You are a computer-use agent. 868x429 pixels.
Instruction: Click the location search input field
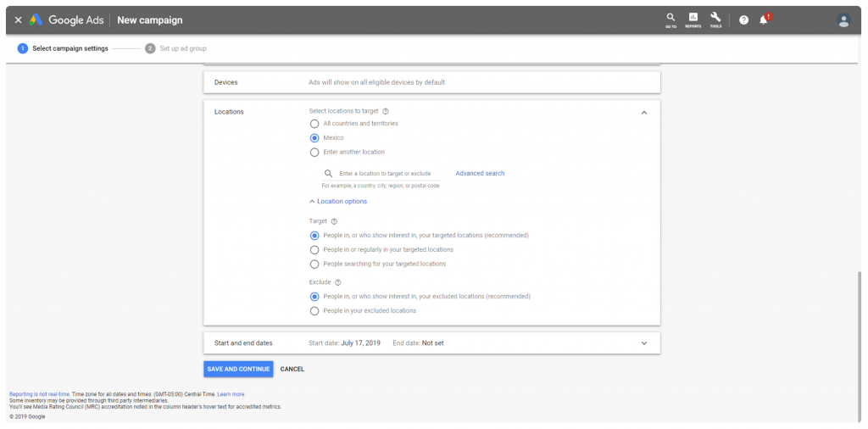click(386, 174)
